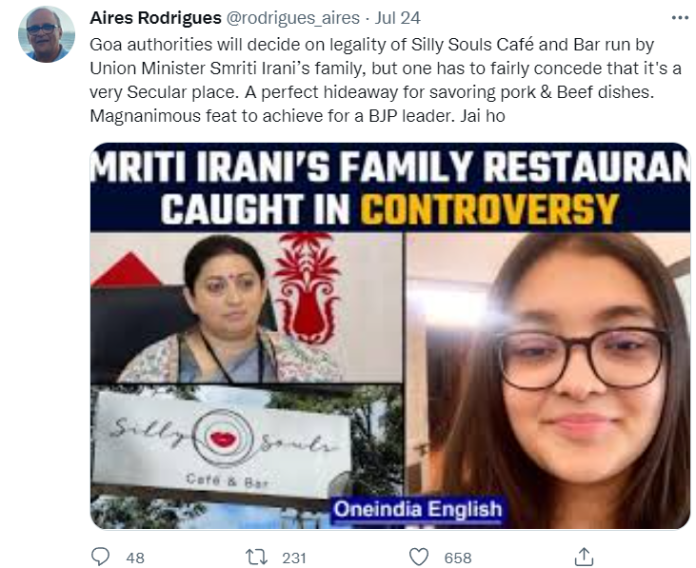696x568 pixels.
Task: Click the Jul 24 timestamp
Action: (398, 18)
